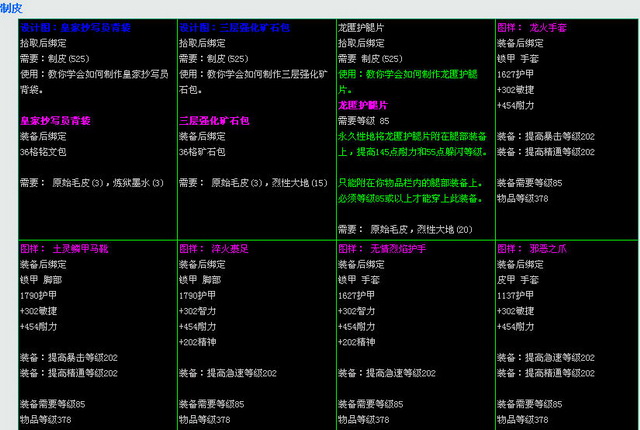Select the magenta 皇家抄写员背袋 item name
Image resolution: width=640 pixels, height=430 pixels.
tap(55, 120)
